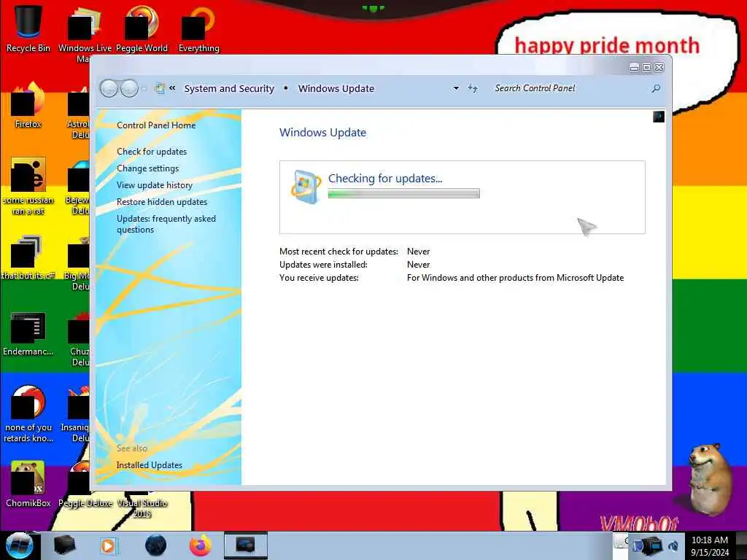Click the volume icon in the system tray
747x560 pixels.
pos(673,546)
